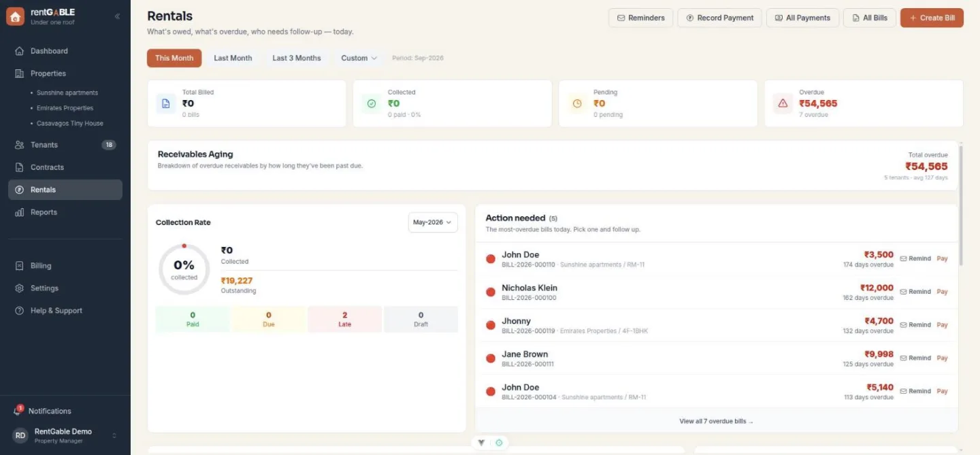Open Sunshine apartments in the sidebar

click(67, 93)
